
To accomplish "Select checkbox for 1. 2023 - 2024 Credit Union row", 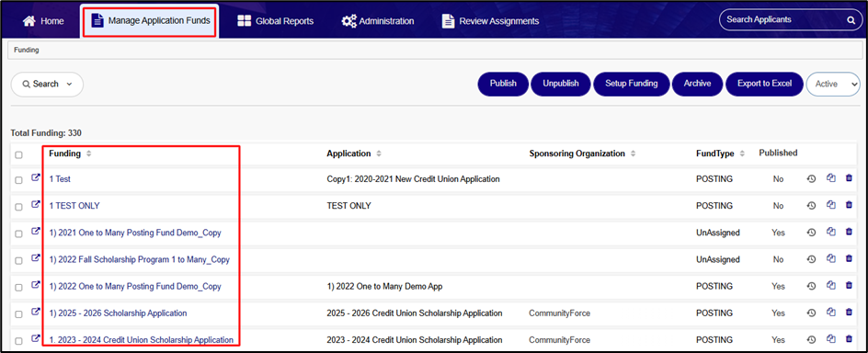I will [18, 341].
